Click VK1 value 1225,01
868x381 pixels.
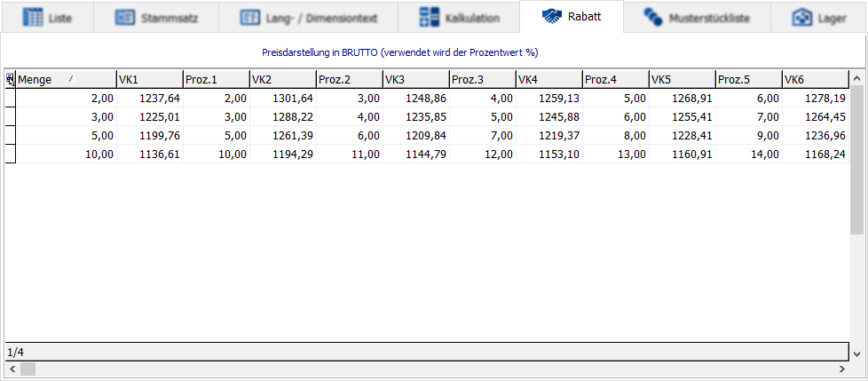[149, 117]
